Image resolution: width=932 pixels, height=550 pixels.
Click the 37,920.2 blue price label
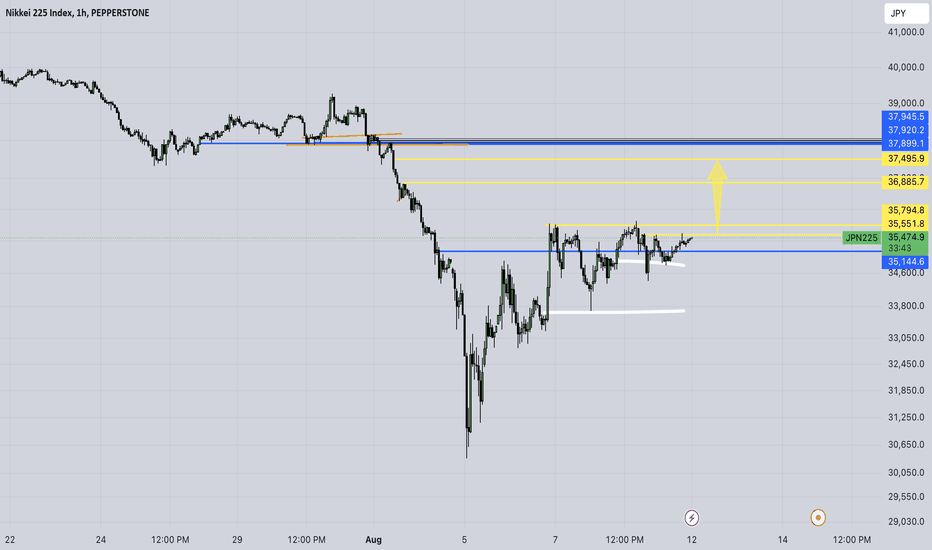pos(905,130)
